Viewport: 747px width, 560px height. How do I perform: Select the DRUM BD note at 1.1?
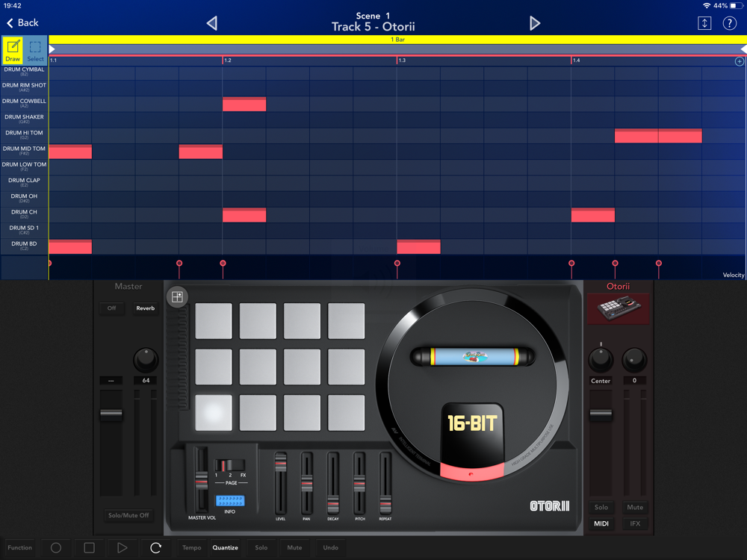70,246
